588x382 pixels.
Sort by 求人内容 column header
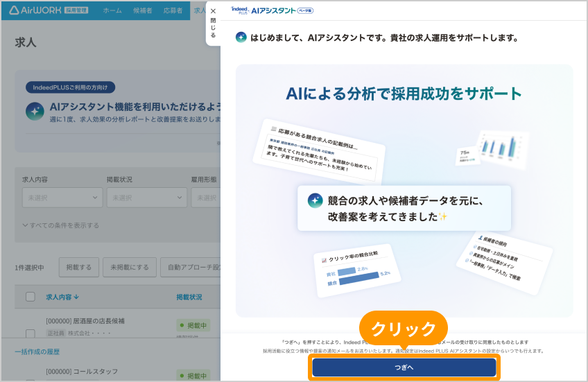(x=62, y=297)
